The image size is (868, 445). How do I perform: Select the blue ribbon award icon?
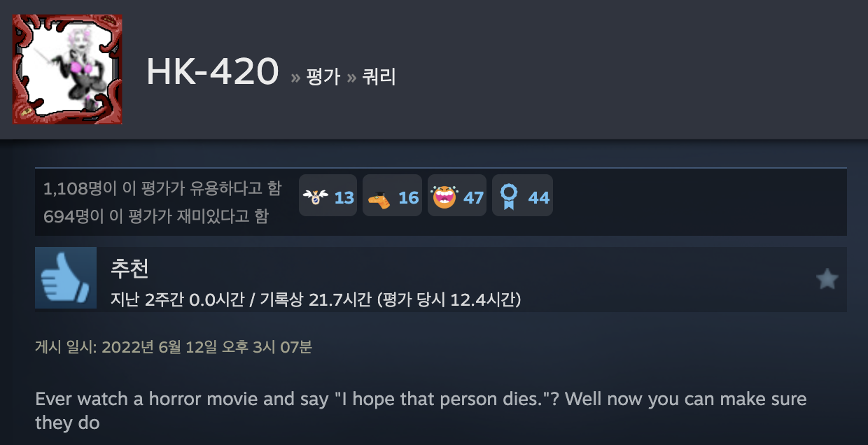pos(508,197)
